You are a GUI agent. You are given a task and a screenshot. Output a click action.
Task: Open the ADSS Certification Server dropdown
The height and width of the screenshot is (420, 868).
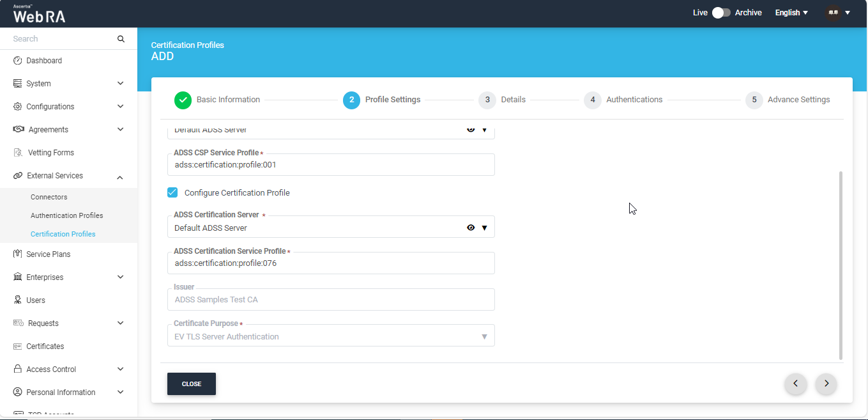coord(484,228)
